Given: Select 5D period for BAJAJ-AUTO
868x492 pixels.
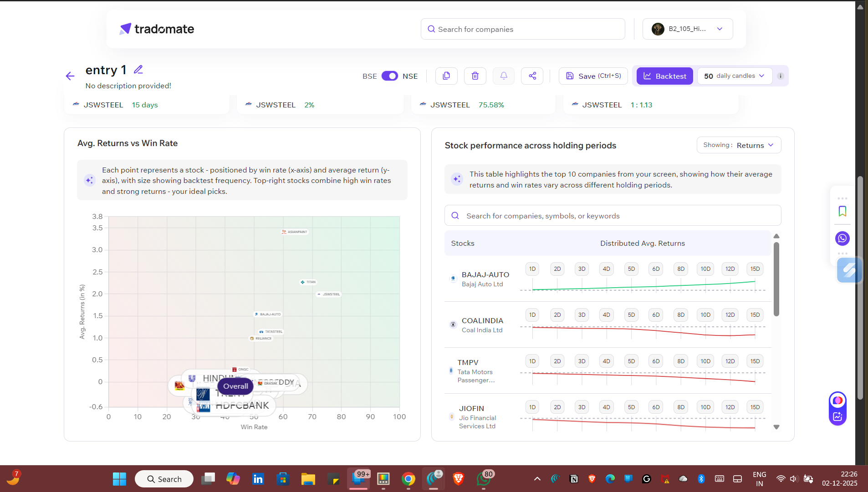Looking at the screenshot, I should [631, 269].
